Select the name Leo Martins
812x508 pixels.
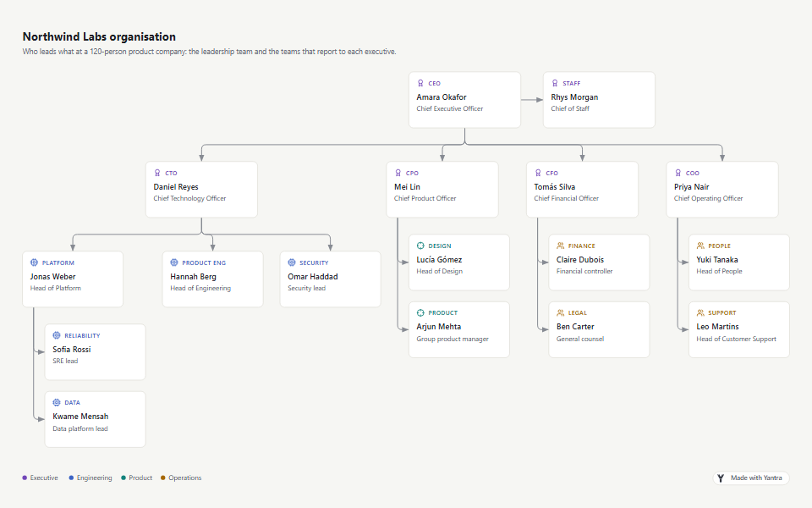point(718,327)
